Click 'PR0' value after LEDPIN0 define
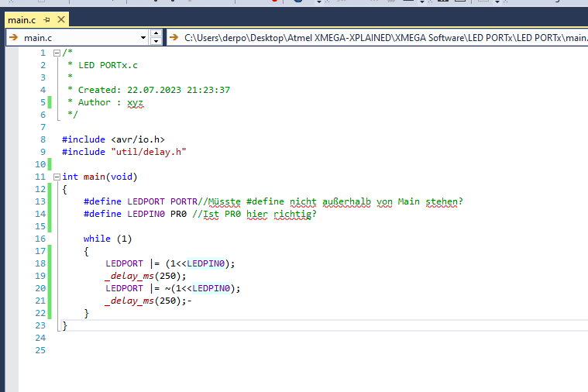The image size is (588, 392). pyautogui.click(x=178, y=214)
